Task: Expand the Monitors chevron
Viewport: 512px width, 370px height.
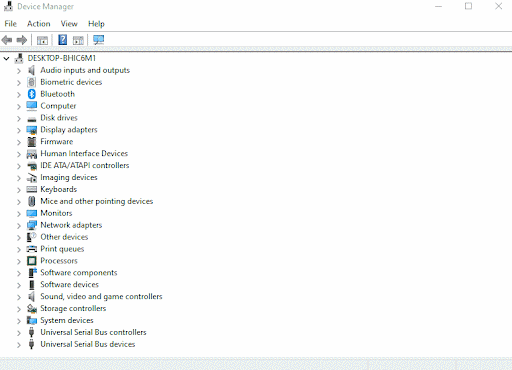Action: coord(19,214)
